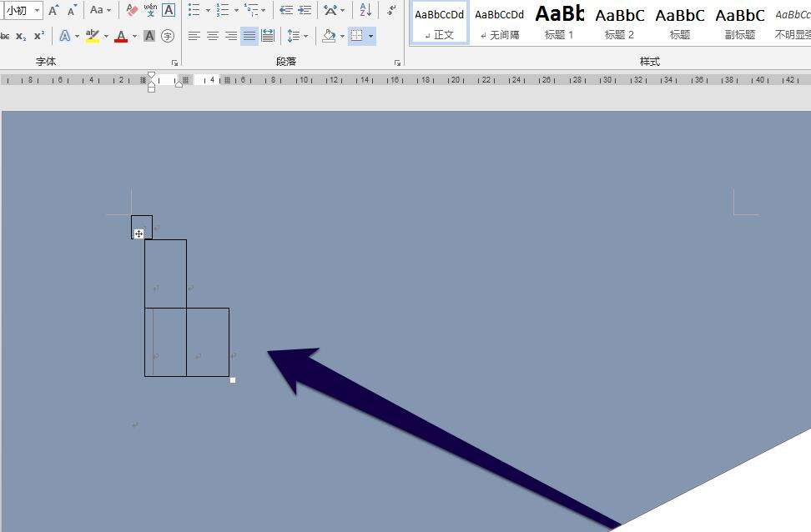The image size is (811, 532).
Task: Expand font color dropdown arrow
Action: [134, 36]
